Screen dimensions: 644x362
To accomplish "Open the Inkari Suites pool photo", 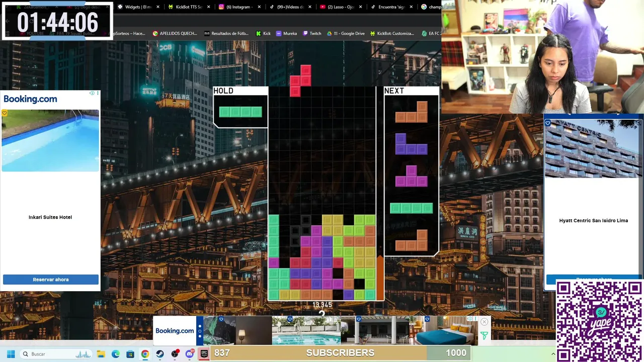I will point(50,140).
